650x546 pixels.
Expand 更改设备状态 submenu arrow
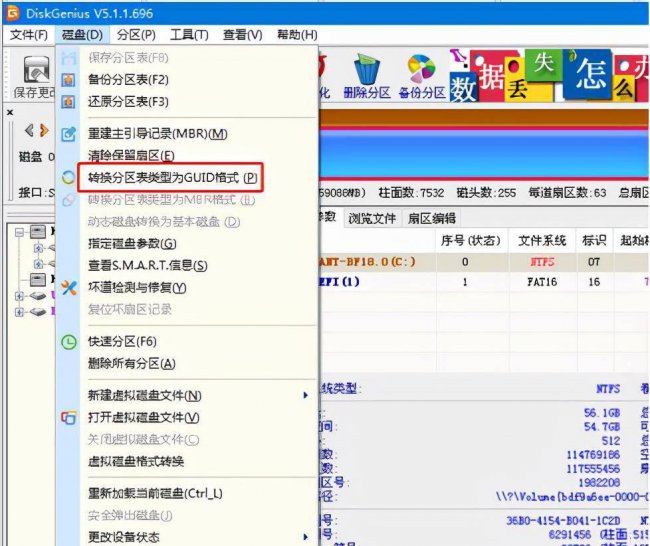306,537
